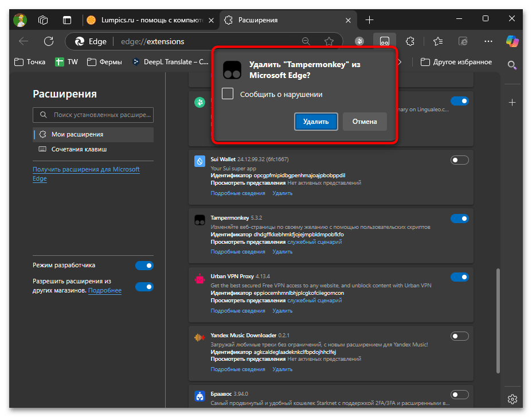Click Удалить link for Urban VPN Proxy
Screen dimensions: 532x417
click(282, 311)
